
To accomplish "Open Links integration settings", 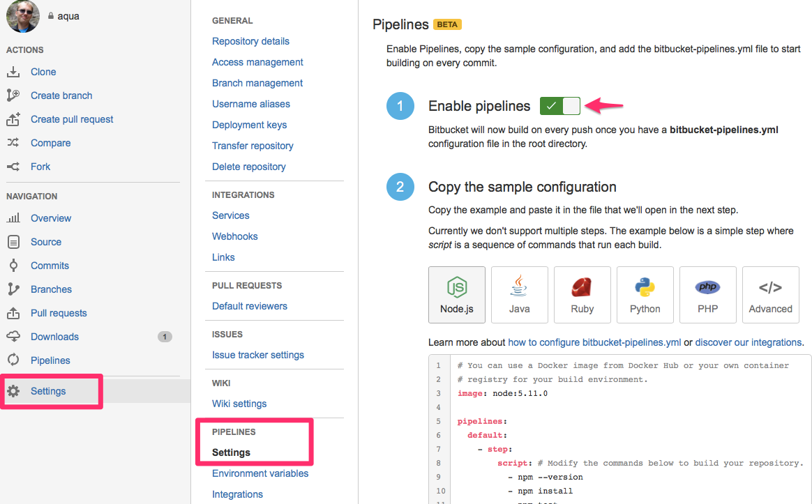I will (223, 257).
